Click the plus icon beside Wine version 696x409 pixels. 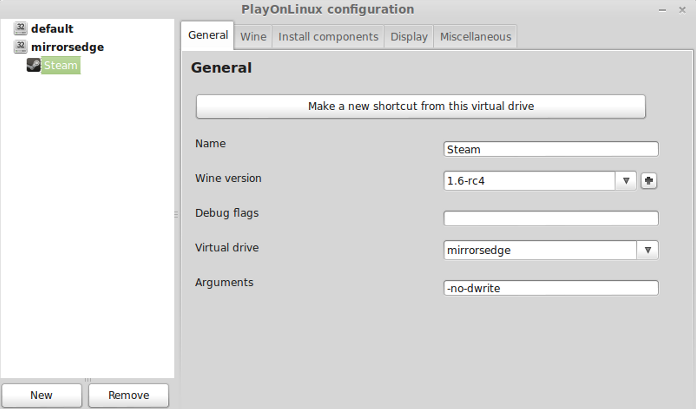tap(649, 181)
